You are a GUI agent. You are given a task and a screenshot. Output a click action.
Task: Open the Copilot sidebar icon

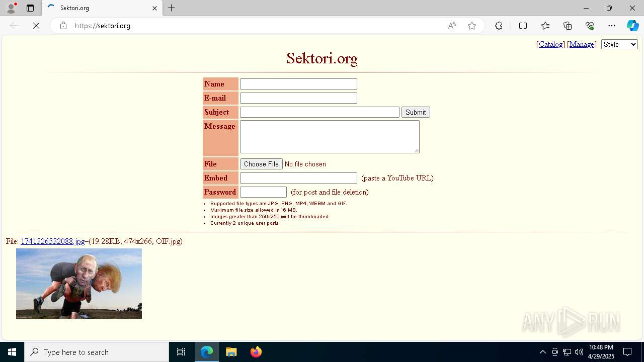(633, 26)
